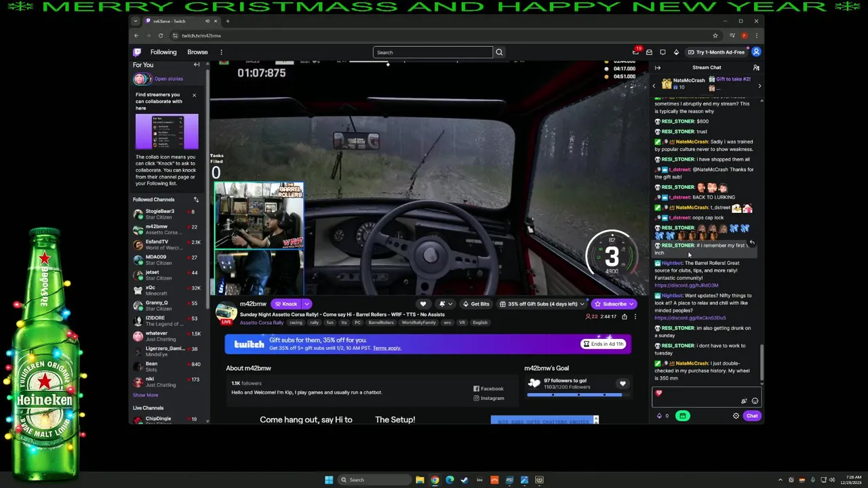Collapse the For You sidebar
Viewport: 868px width, 488px height.
click(197, 65)
